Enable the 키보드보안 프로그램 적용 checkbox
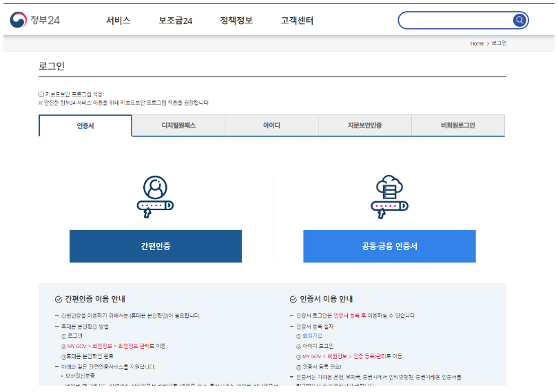This screenshot has width=558, height=392. (x=41, y=94)
